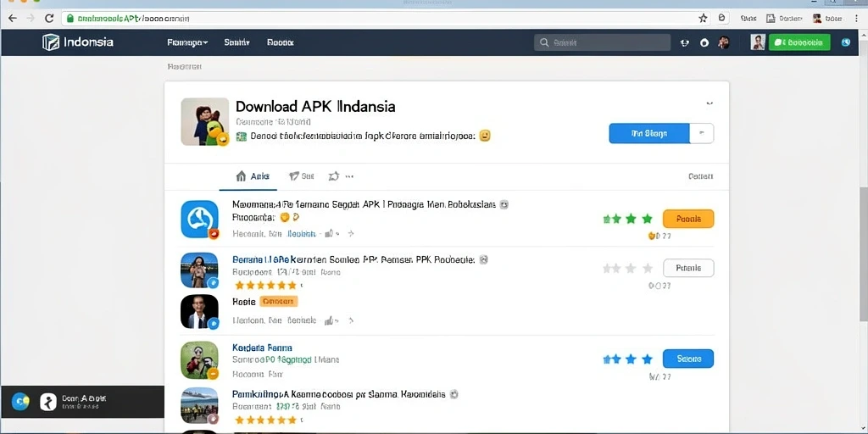Click the large blue button on the Download APK card

click(648, 133)
